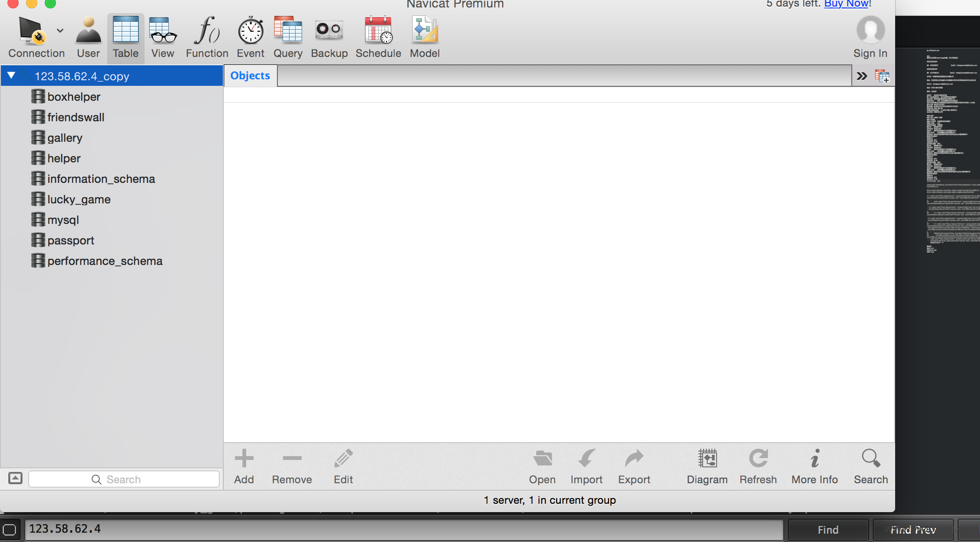This screenshot has height=542, width=980.
Task: Select the information_schema database
Action: pos(112,179)
